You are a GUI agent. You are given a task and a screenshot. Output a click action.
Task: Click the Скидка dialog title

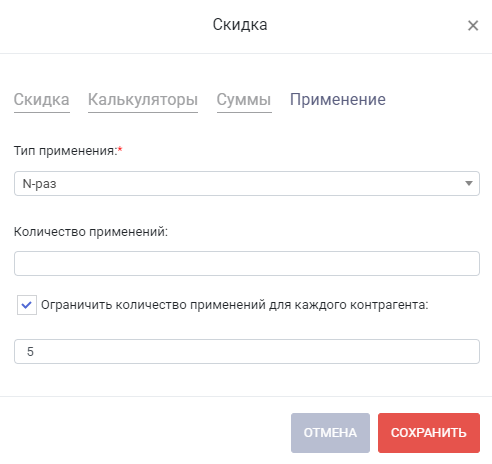240,25
